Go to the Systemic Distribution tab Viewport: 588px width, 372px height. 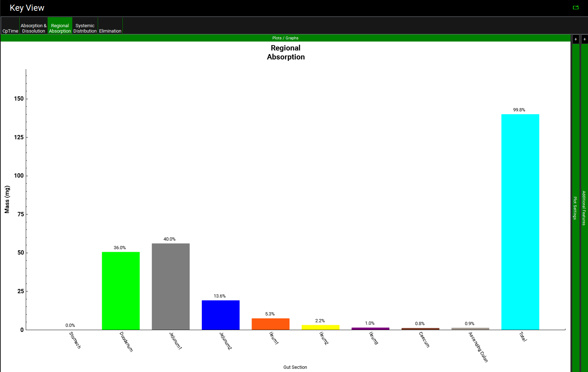(85, 28)
